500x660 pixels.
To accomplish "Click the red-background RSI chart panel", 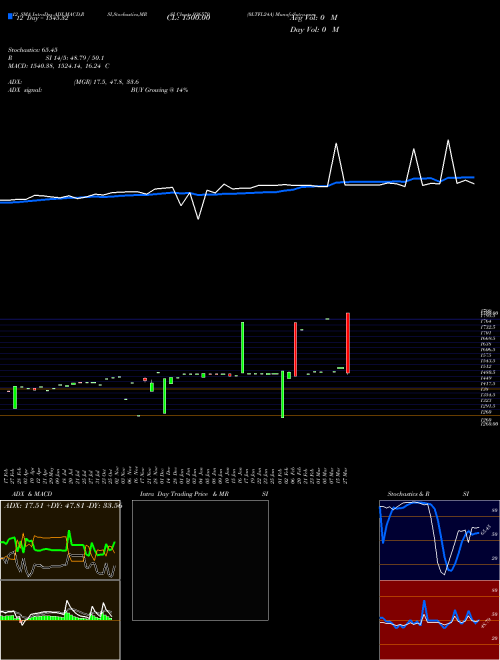I will pyautogui.click(x=440, y=620).
